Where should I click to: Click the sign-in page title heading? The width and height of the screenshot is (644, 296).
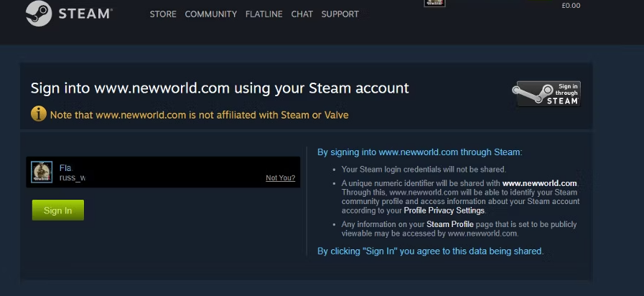pyautogui.click(x=220, y=88)
